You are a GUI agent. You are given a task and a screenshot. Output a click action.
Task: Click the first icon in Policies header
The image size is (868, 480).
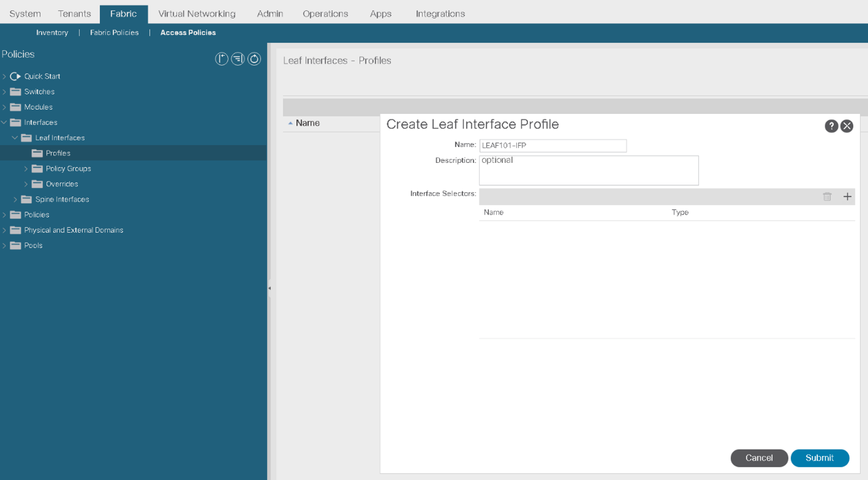(221, 59)
